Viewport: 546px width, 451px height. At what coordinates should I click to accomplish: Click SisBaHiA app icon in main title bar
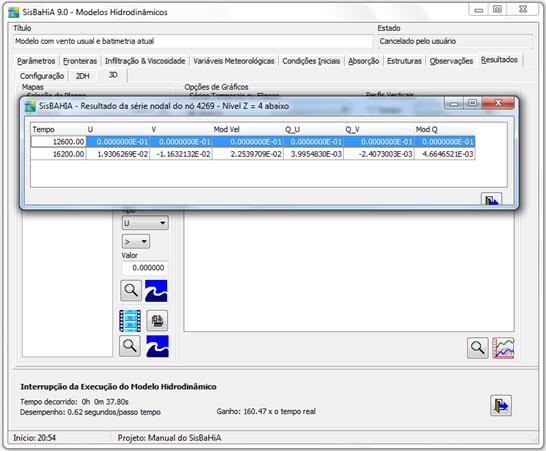pyautogui.click(x=14, y=12)
